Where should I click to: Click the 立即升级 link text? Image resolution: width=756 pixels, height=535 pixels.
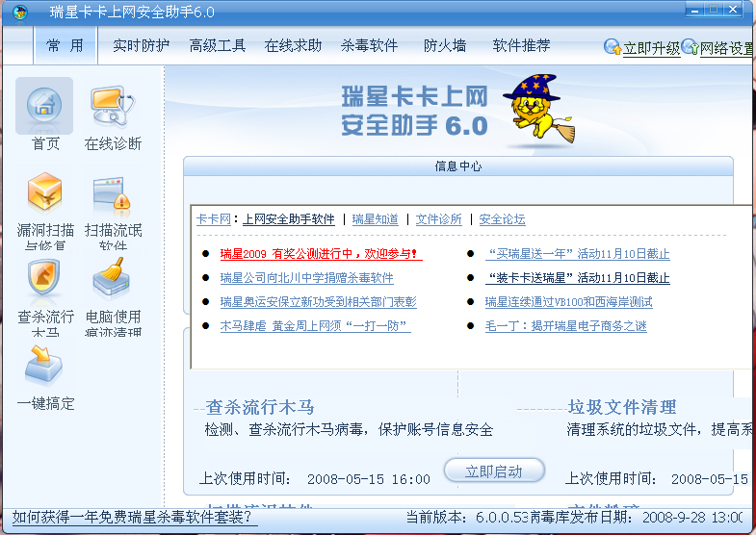pos(651,48)
